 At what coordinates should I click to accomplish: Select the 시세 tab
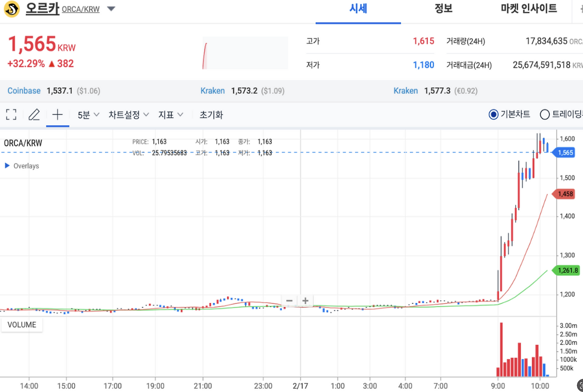358,8
